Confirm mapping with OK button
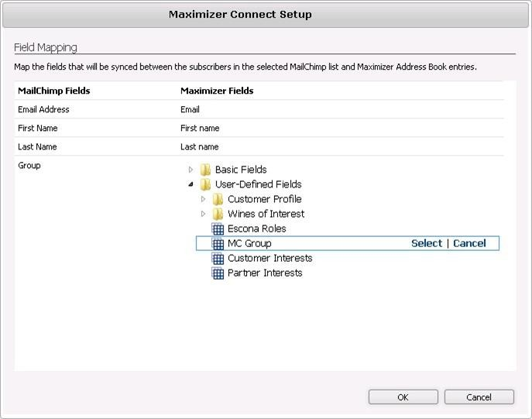This screenshot has width=532, height=419. [x=403, y=397]
